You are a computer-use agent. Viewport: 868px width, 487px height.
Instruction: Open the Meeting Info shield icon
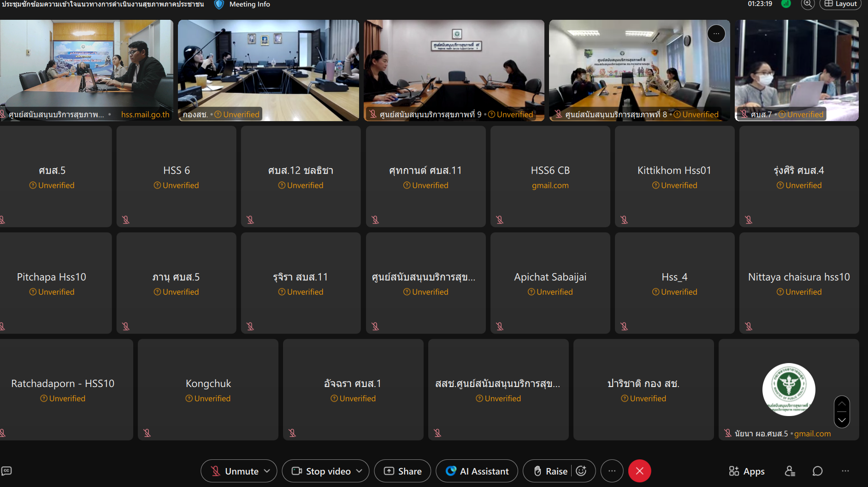click(219, 5)
